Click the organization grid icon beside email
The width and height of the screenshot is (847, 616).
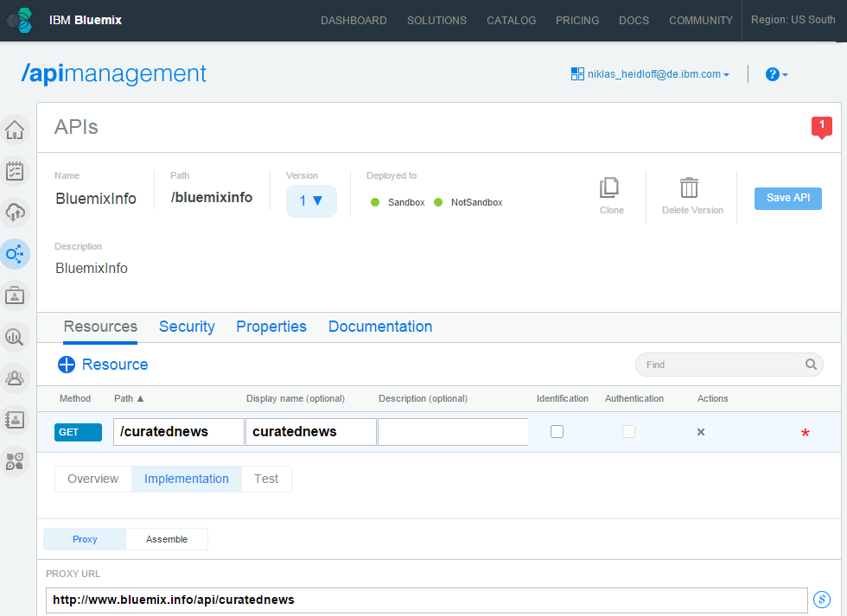tap(577, 74)
